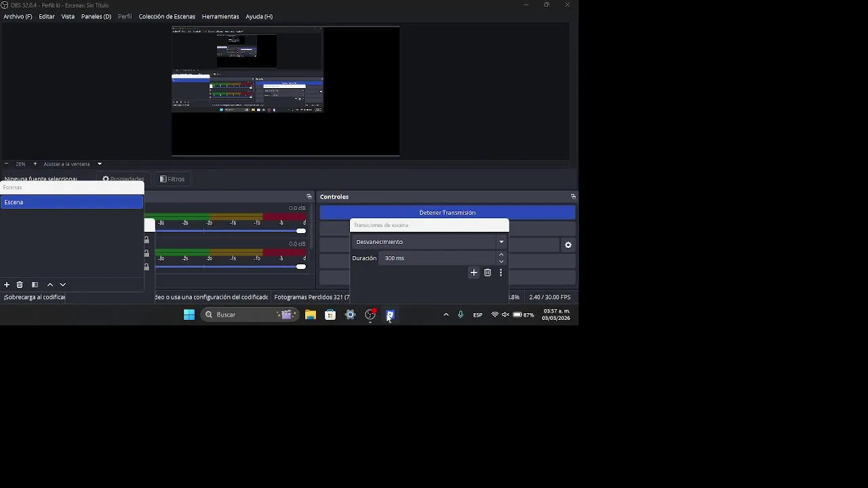Click the Escenas dock title bar
This screenshot has width=868, height=488.
click(72, 188)
